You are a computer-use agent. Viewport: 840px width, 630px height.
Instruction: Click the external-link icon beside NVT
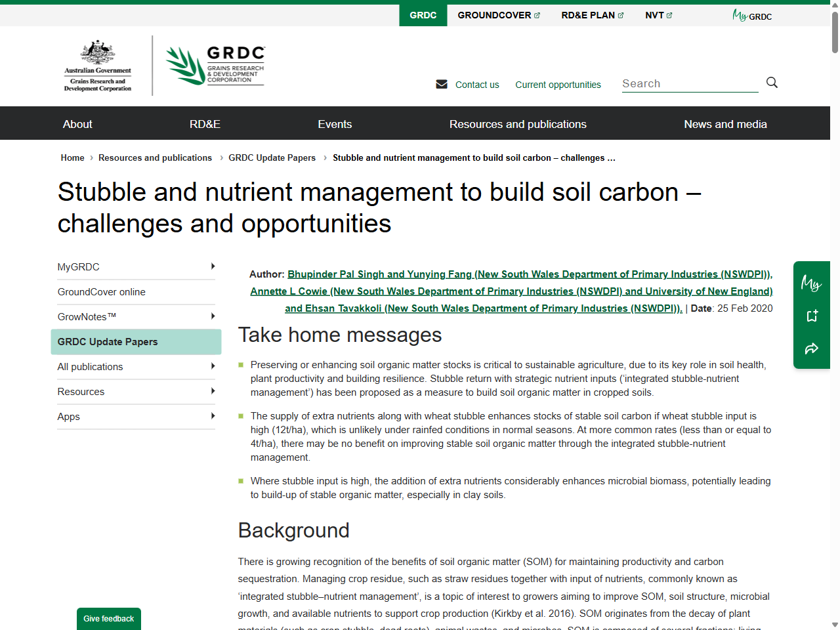click(x=671, y=14)
